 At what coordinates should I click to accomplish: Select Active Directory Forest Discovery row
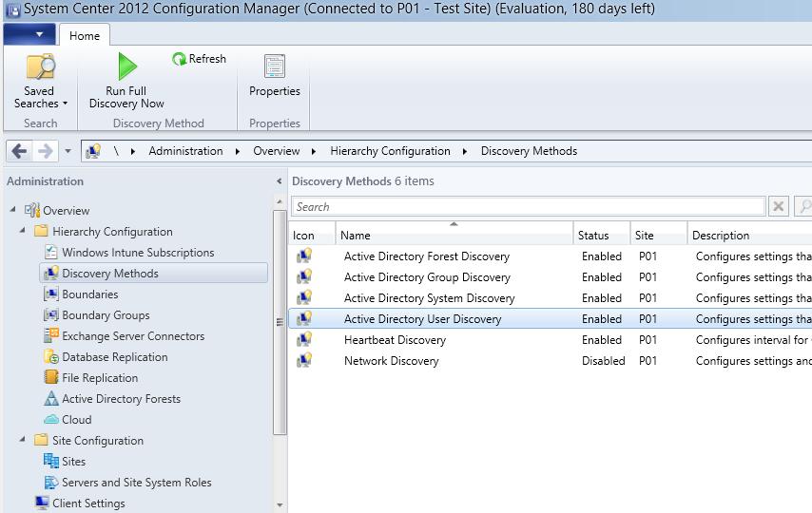(x=550, y=256)
